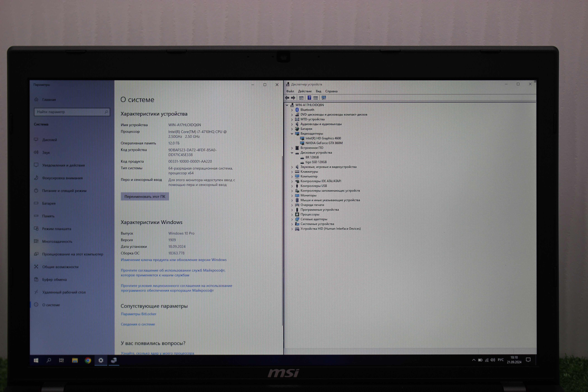Collapse the Дисковые устройства category
The image size is (588, 392).
(x=292, y=152)
